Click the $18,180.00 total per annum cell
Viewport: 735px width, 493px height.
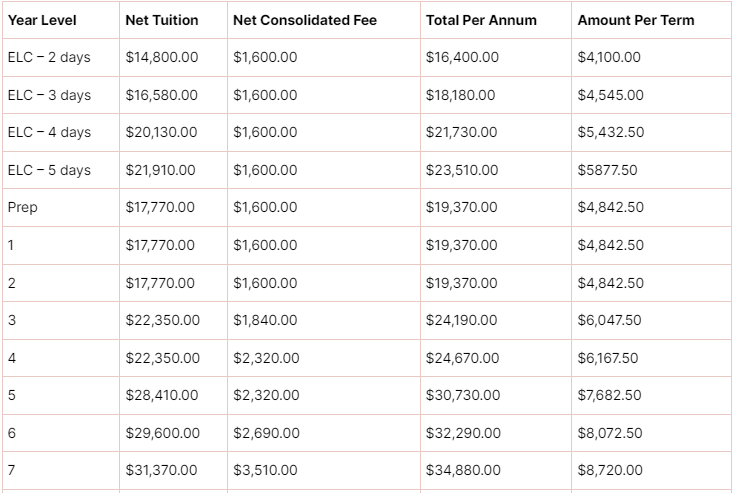point(460,95)
